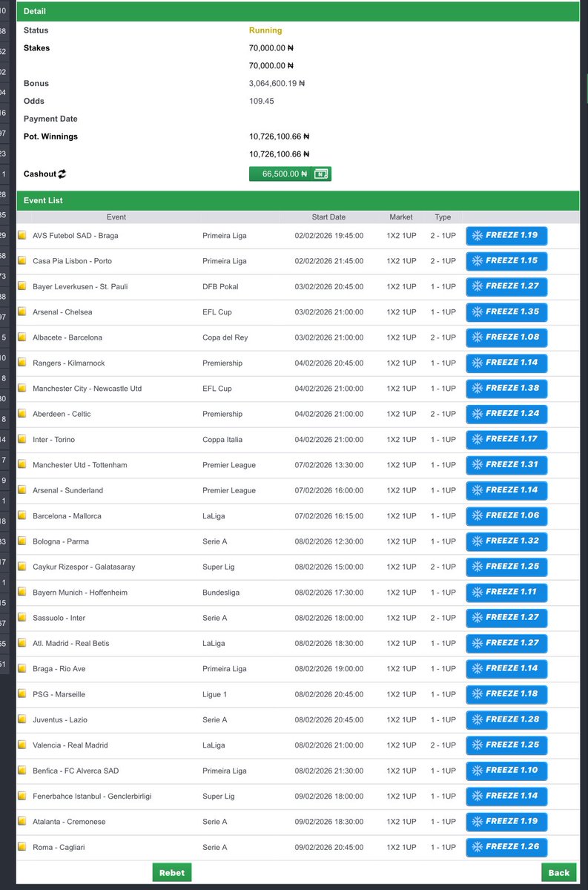Viewport: 588px width, 890px height.
Task: Freeze odds for Casa Pia Lisbon - Porto
Action: click(506, 261)
